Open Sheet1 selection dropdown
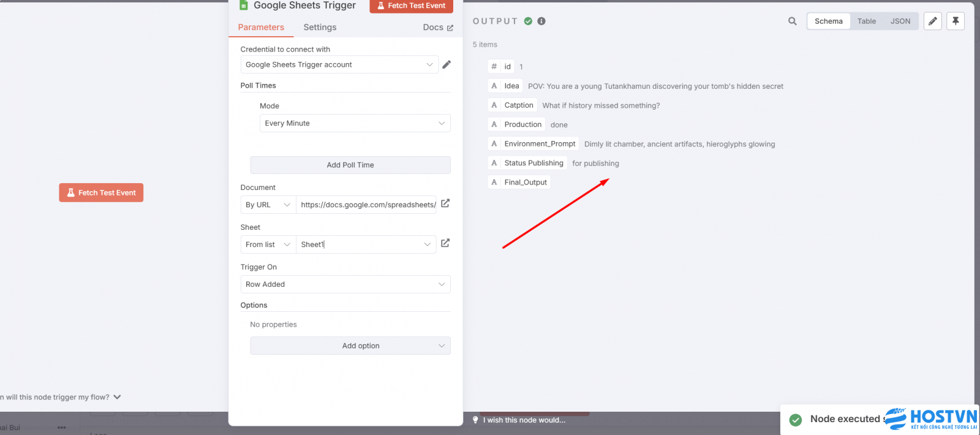 point(366,244)
